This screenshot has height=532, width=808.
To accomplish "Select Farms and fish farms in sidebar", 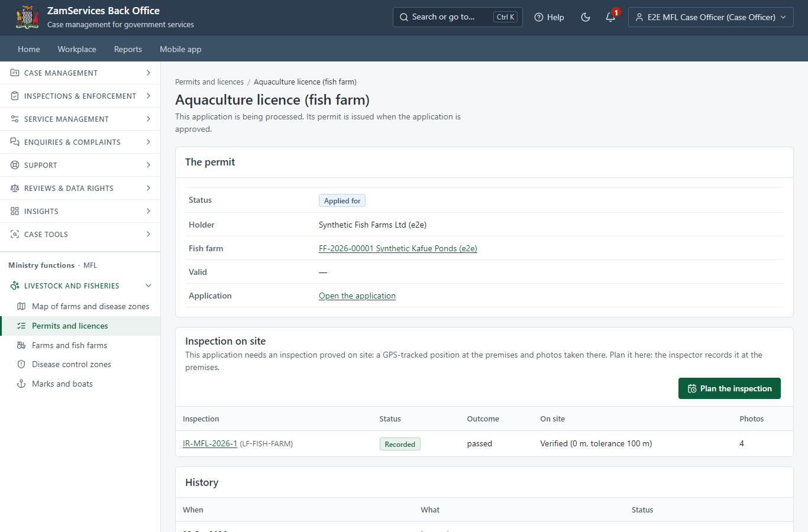I will click(70, 345).
